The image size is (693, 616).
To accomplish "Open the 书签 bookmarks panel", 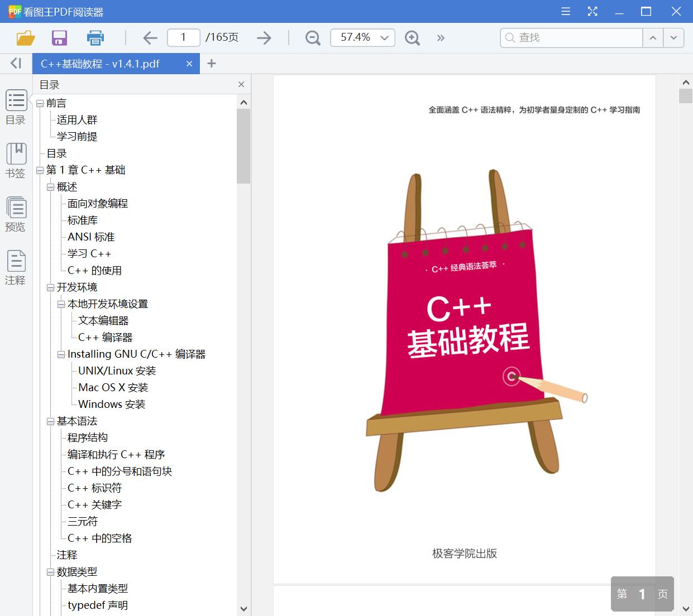I will pyautogui.click(x=16, y=161).
